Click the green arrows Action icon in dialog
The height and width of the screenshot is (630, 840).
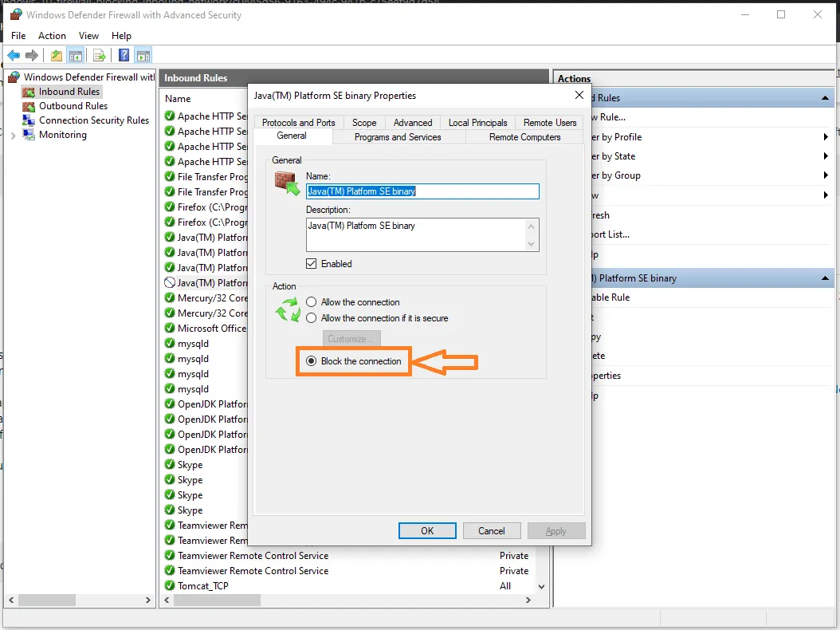(288, 310)
